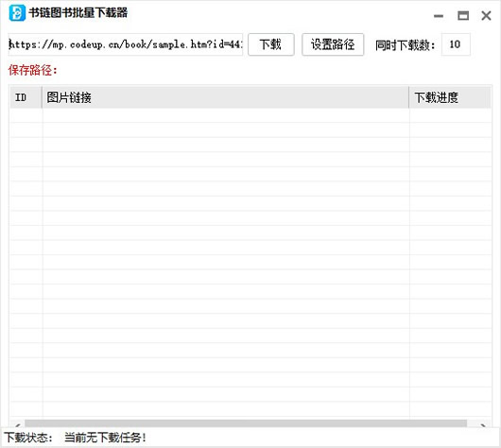Screen dimensions: 501x448
Task: Click the 下载 button
Action: 271,44
